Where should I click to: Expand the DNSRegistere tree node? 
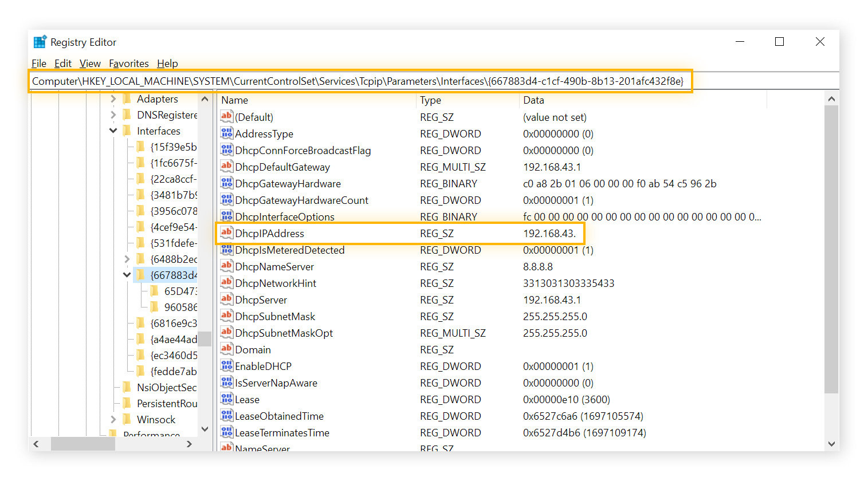[x=113, y=115]
